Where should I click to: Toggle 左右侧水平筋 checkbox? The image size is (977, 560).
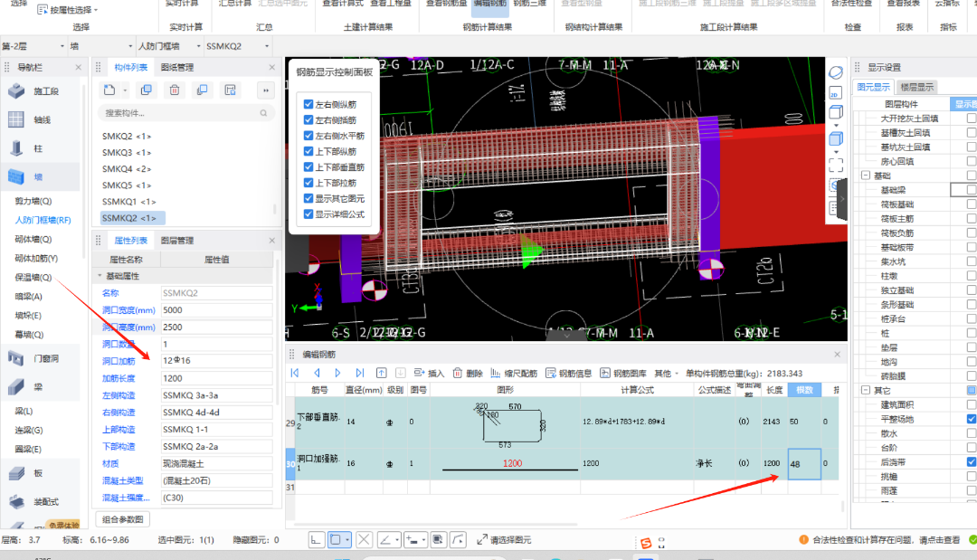[308, 135]
